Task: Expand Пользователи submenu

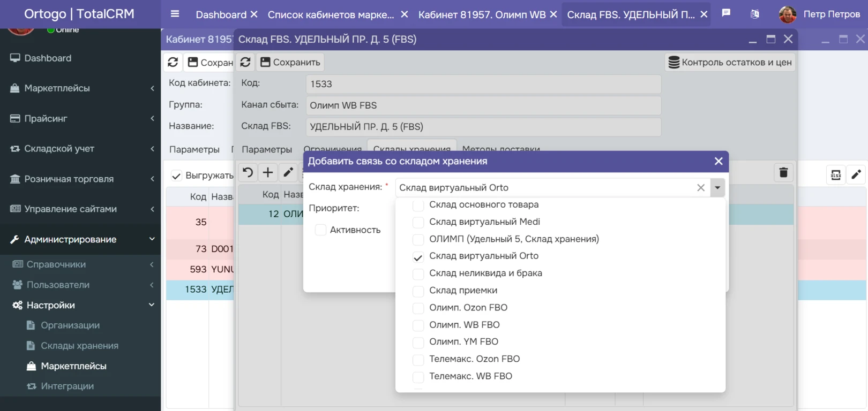Action: point(80,285)
